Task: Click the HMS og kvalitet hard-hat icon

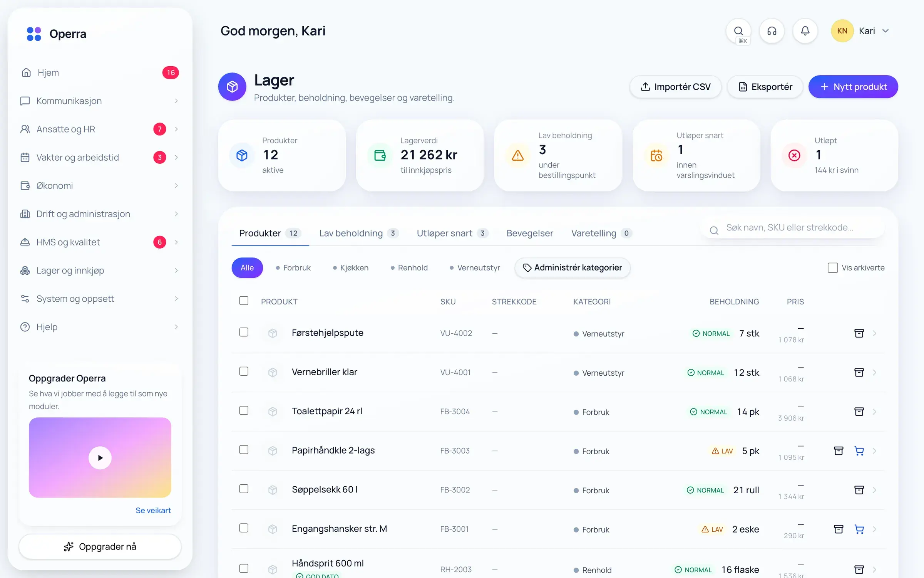Action: click(25, 242)
